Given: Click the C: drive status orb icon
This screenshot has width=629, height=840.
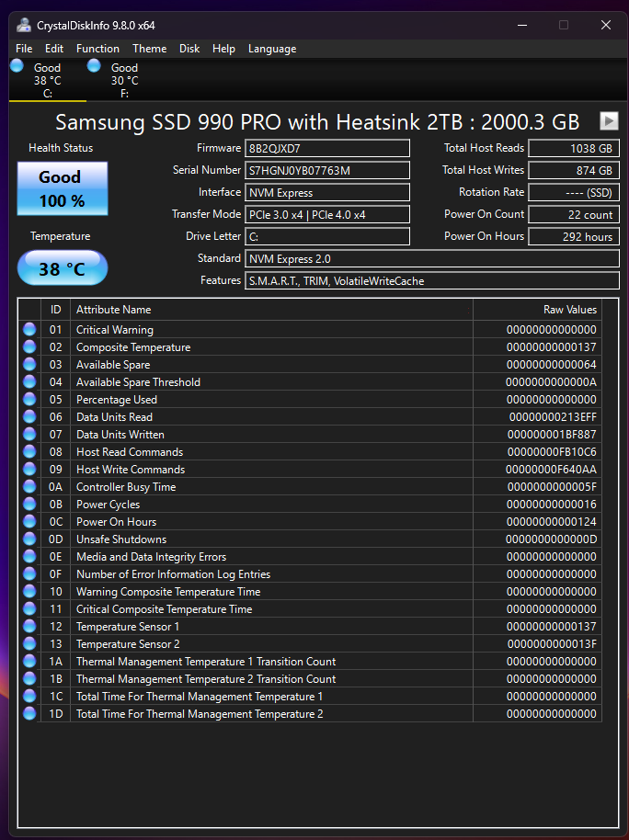Looking at the screenshot, I should pos(17,65).
